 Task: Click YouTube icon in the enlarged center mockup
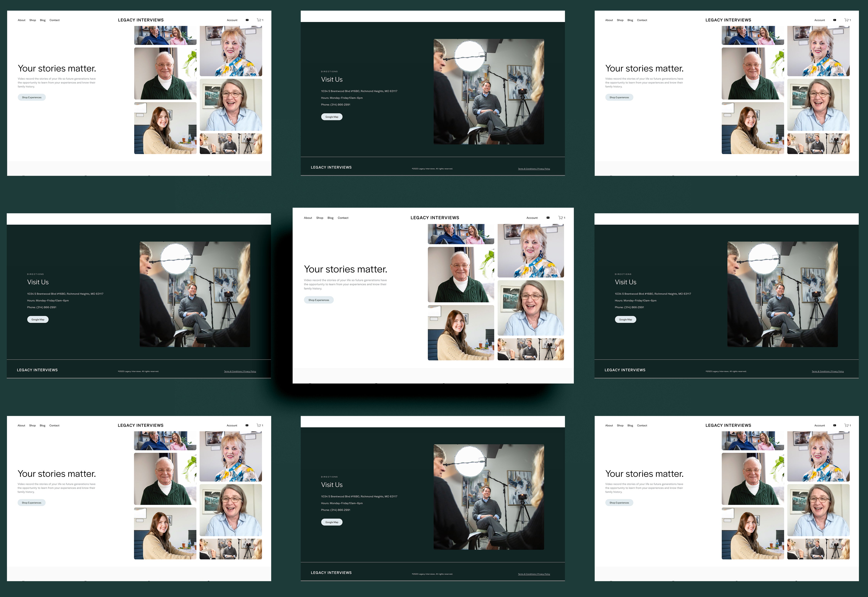point(548,218)
